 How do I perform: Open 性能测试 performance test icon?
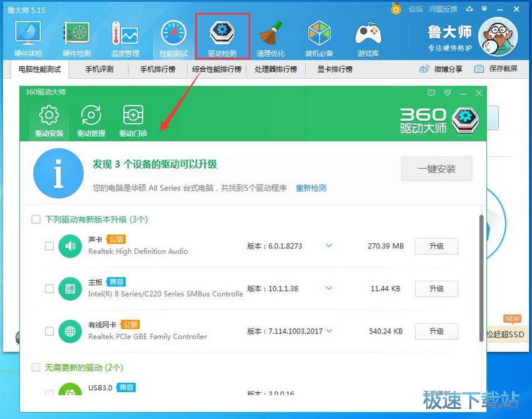pos(173,33)
